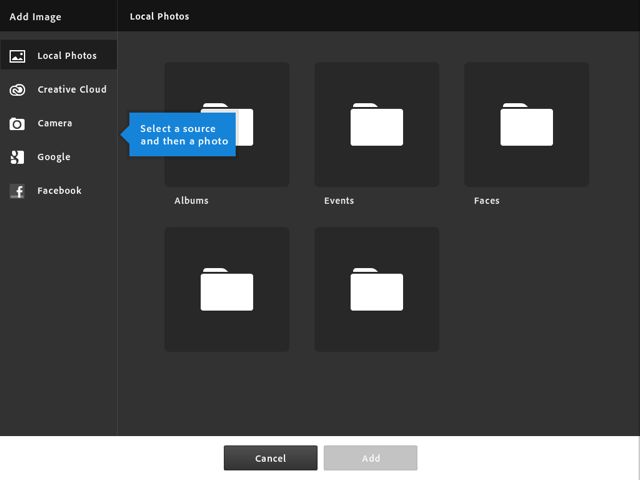Tap the Camera icon in sidebar
Screen dimensions: 640x480
coord(17,124)
